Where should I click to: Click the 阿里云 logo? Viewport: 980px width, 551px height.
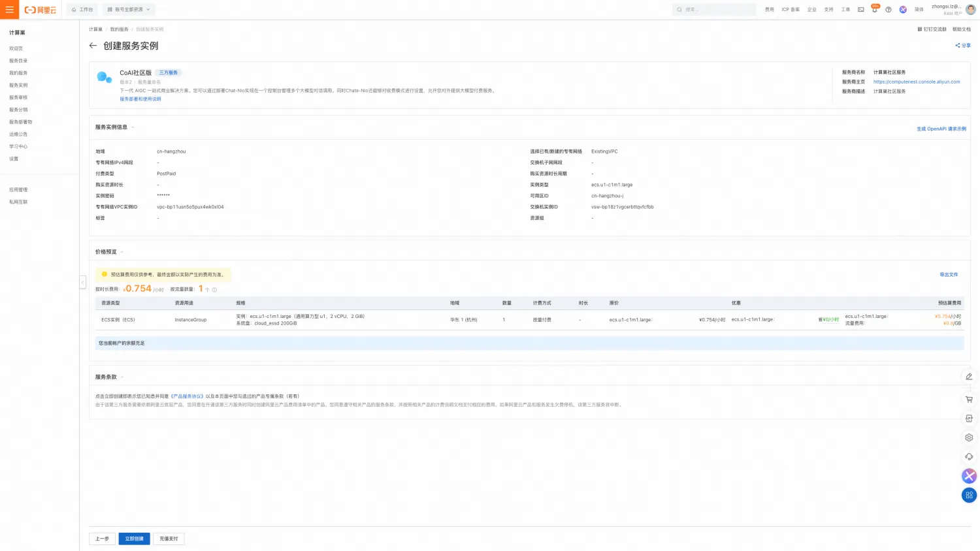pyautogui.click(x=41, y=10)
